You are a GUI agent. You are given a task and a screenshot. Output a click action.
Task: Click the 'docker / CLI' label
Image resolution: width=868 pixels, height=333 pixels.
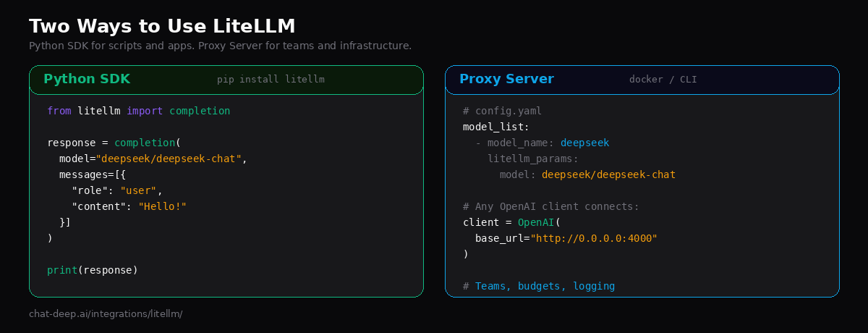[663, 80]
